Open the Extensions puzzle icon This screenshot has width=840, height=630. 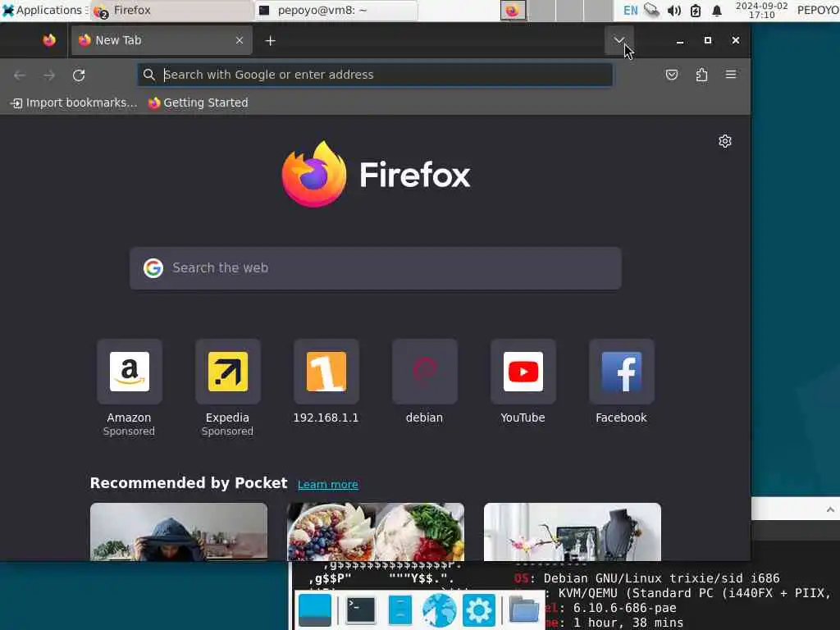(701, 75)
